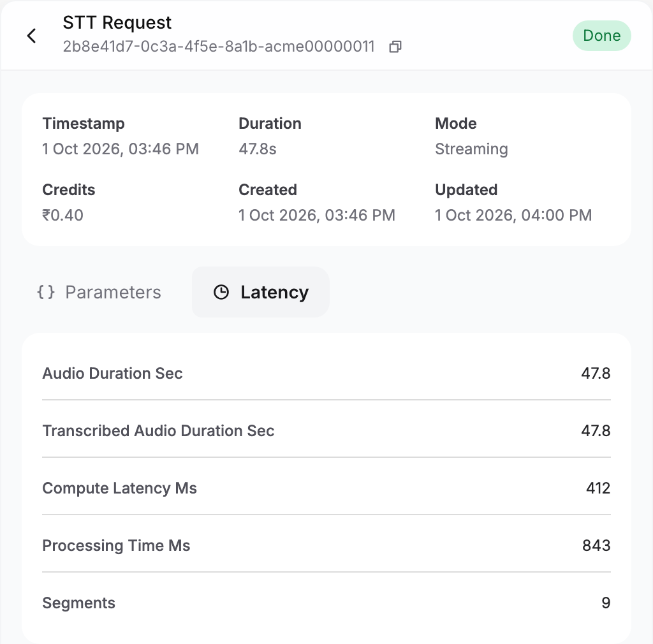This screenshot has width=653, height=644.
Task: Click the Timestamp value 1 Oct 2026, 03:46 PM
Action: click(x=121, y=149)
